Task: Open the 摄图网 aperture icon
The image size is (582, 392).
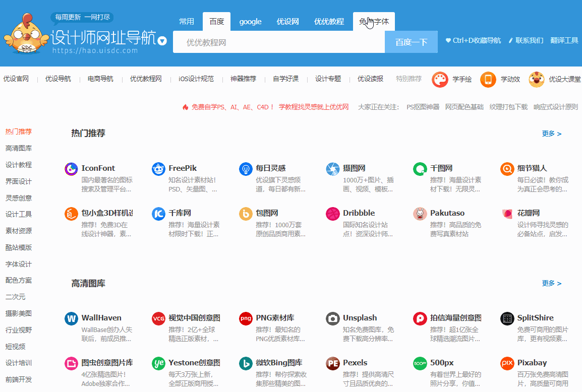Action: pos(332,169)
